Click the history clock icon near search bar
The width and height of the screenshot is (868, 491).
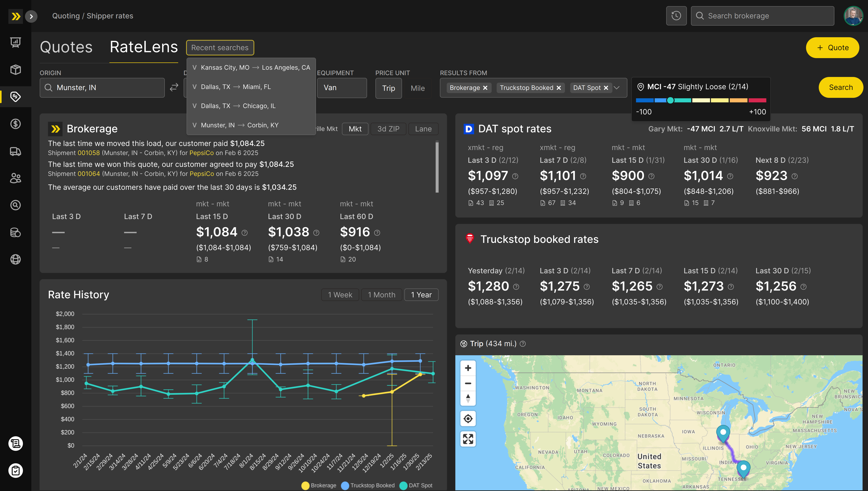[x=676, y=15]
